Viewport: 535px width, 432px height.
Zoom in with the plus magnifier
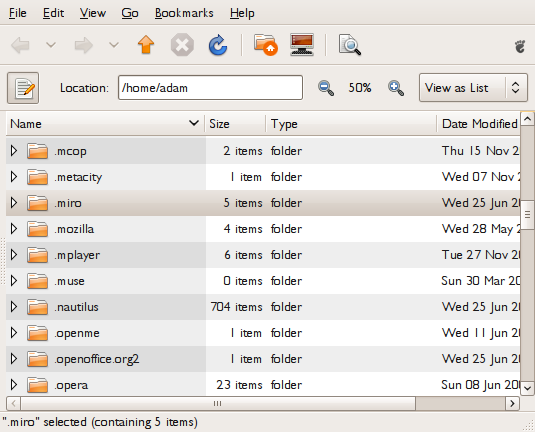click(x=396, y=88)
